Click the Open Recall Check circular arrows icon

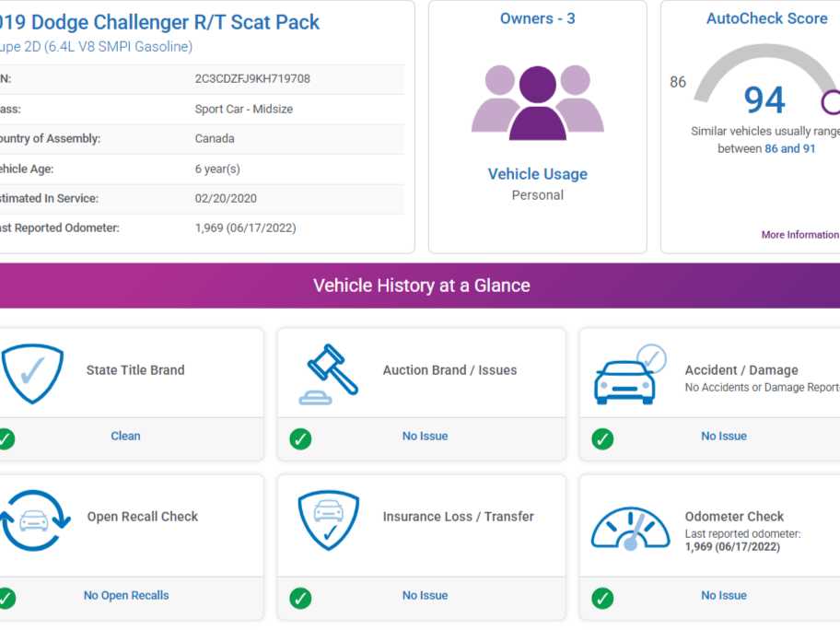pos(35,520)
